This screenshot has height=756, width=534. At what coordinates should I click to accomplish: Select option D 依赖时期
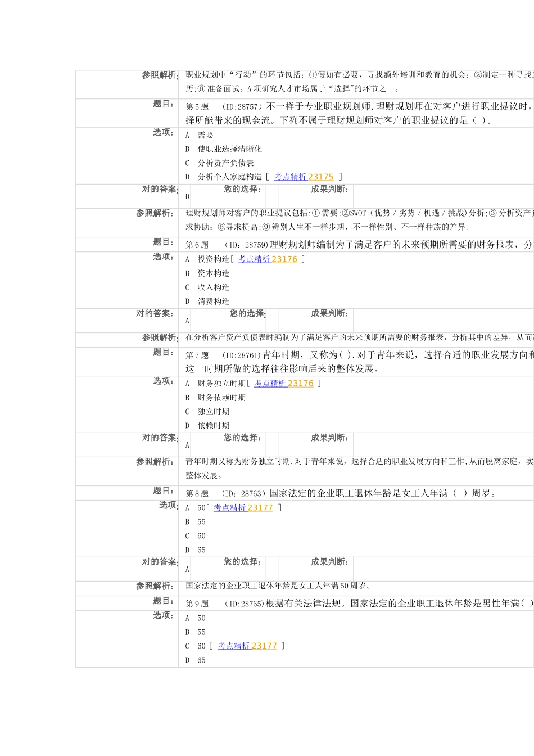[x=207, y=426]
